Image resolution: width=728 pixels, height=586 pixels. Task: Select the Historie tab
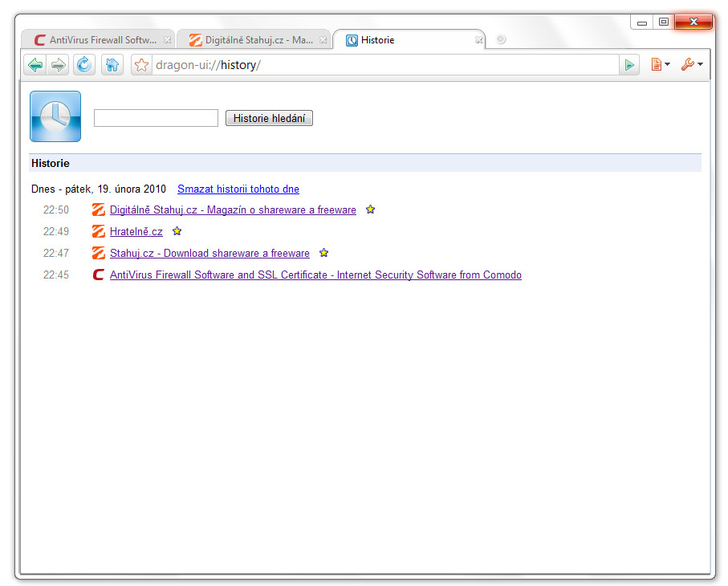409,40
